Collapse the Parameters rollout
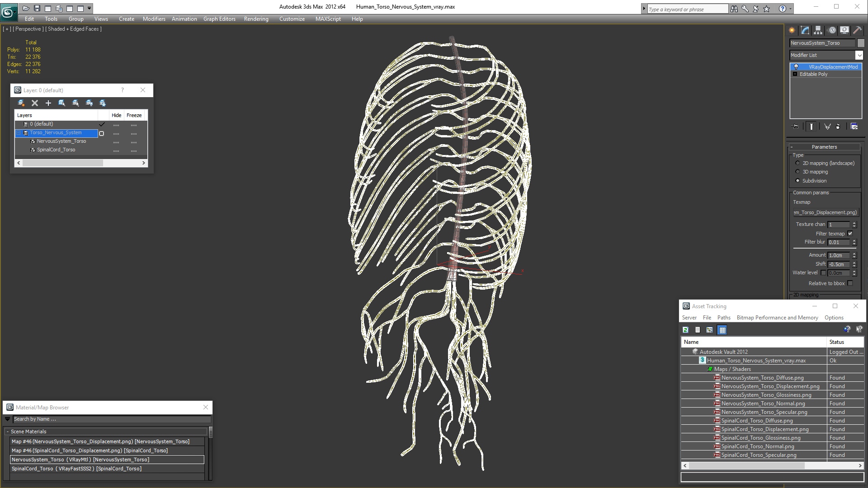The width and height of the screenshot is (868, 488). [792, 147]
